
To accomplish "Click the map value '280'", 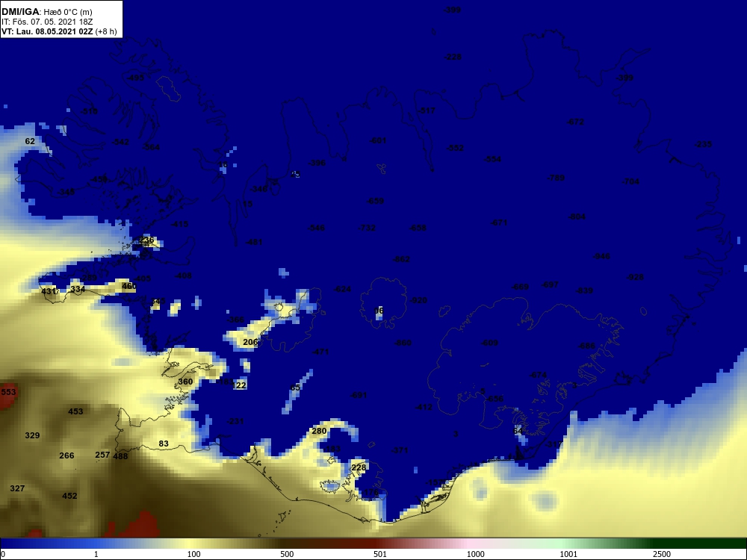I will tap(319, 431).
